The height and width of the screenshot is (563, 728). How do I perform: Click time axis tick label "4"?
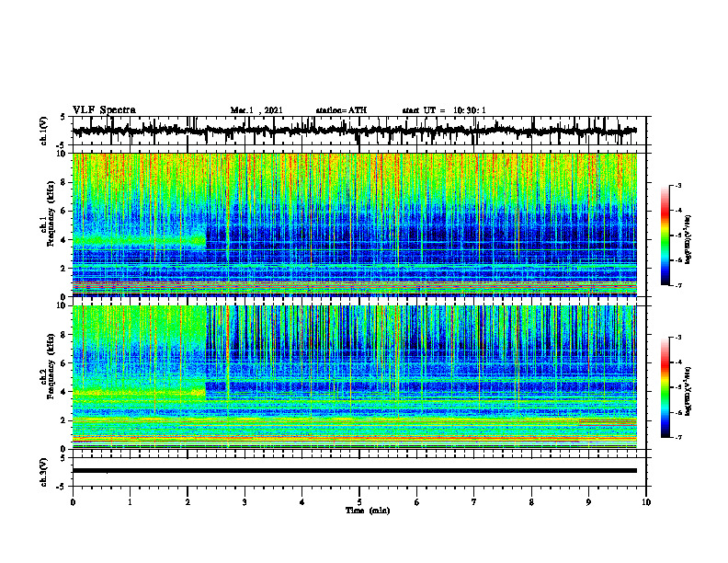pos(302,502)
